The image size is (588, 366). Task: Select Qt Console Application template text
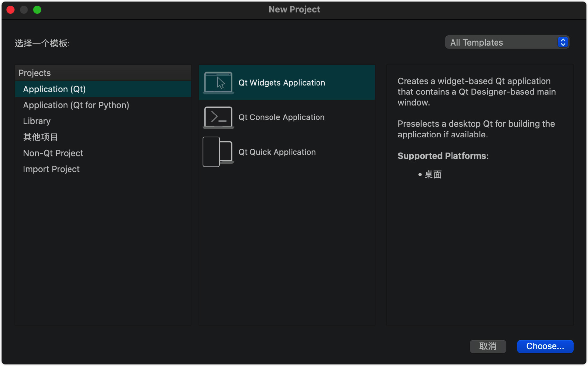(281, 117)
